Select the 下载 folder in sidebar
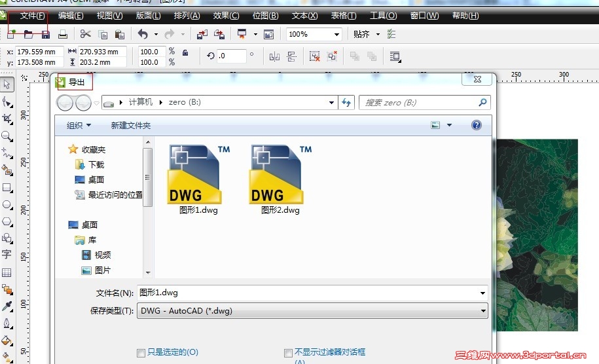The width and height of the screenshot is (599, 364). tap(90, 164)
